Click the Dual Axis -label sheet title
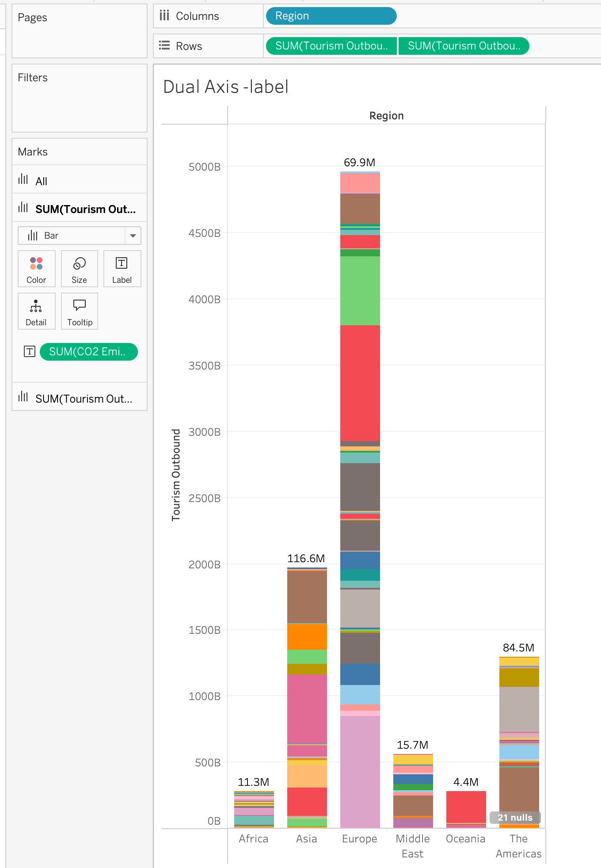This screenshot has height=868, width=601. (226, 87)
